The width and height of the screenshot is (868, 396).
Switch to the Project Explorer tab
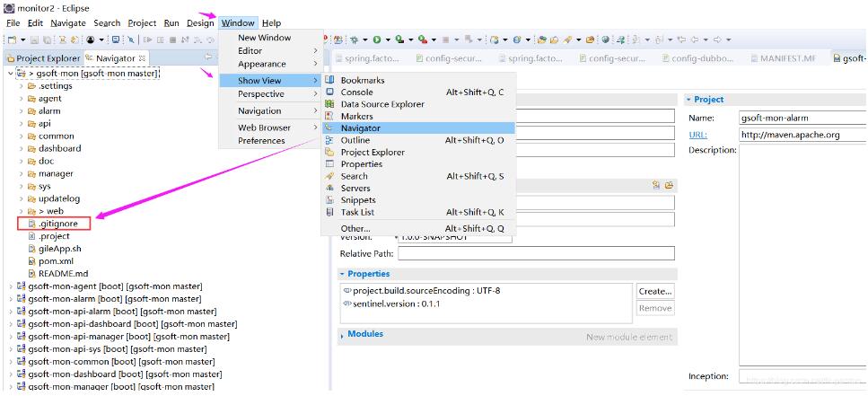pyautogui.click(x=42, y=58)
